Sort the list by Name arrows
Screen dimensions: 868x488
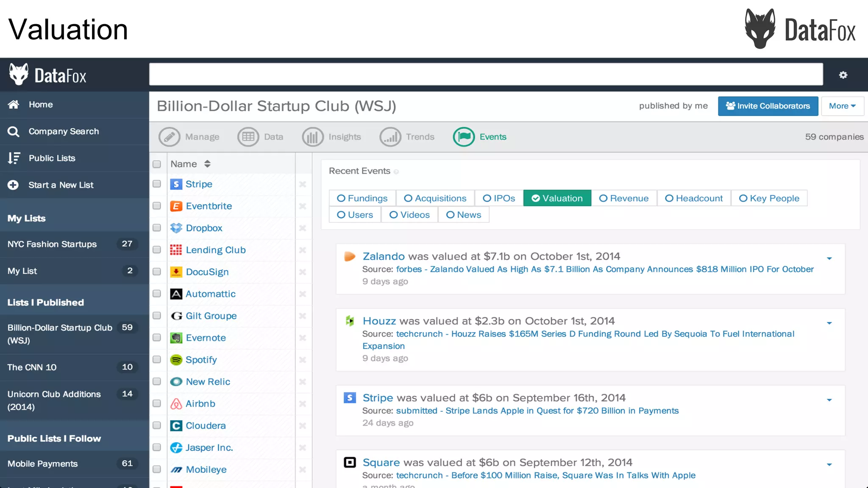click(x=207, y=164)
